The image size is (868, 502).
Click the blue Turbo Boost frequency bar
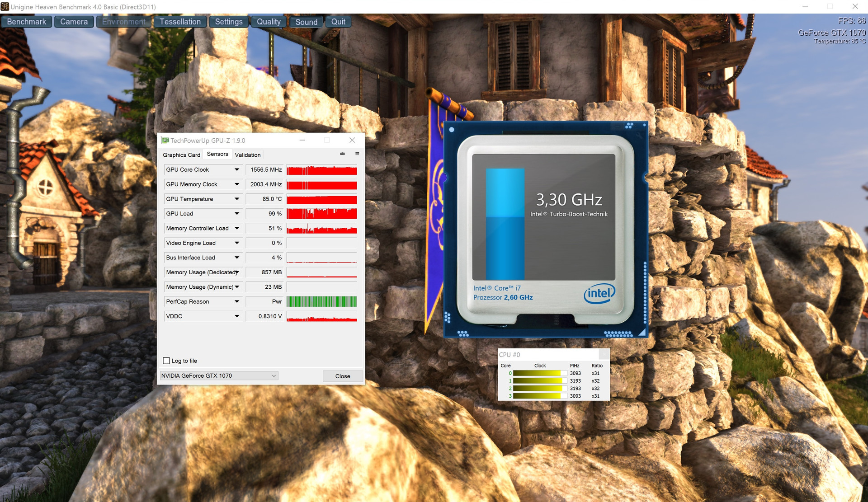click(x=505, y=224)
